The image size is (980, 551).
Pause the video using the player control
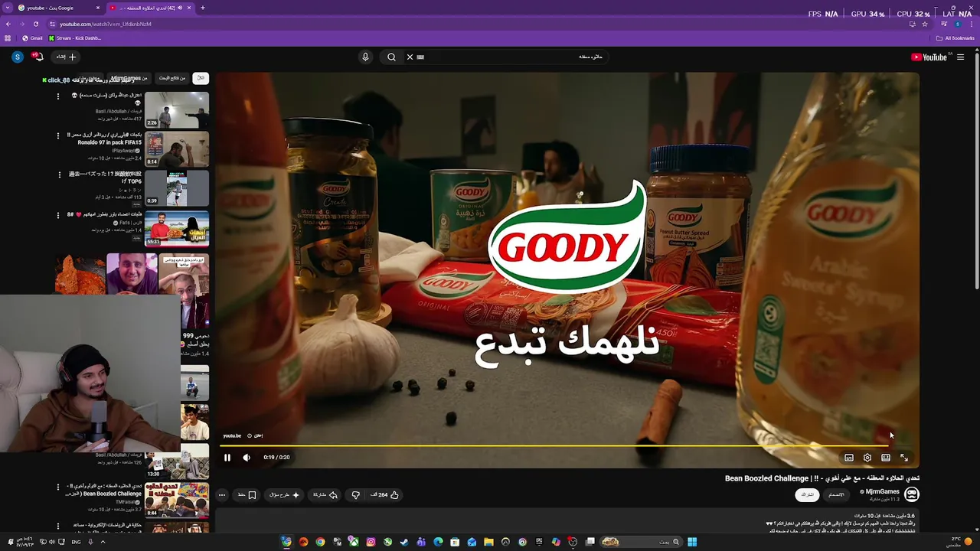point(227,458)
